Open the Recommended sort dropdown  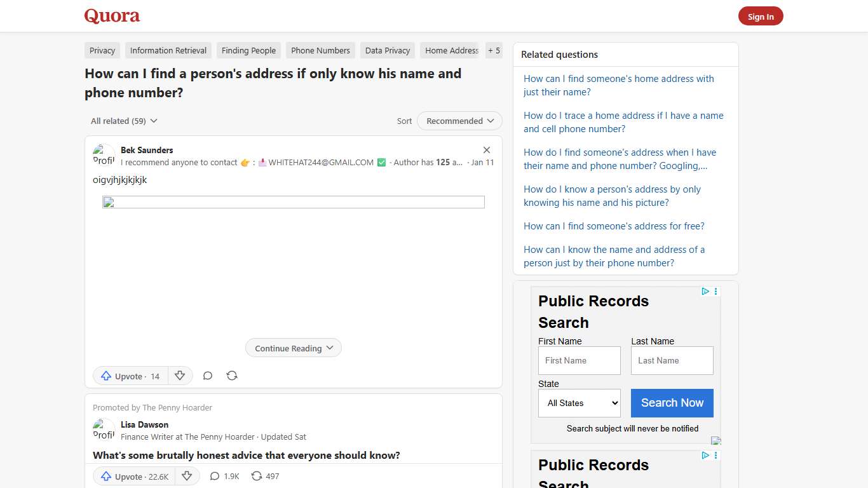point(459,121)
